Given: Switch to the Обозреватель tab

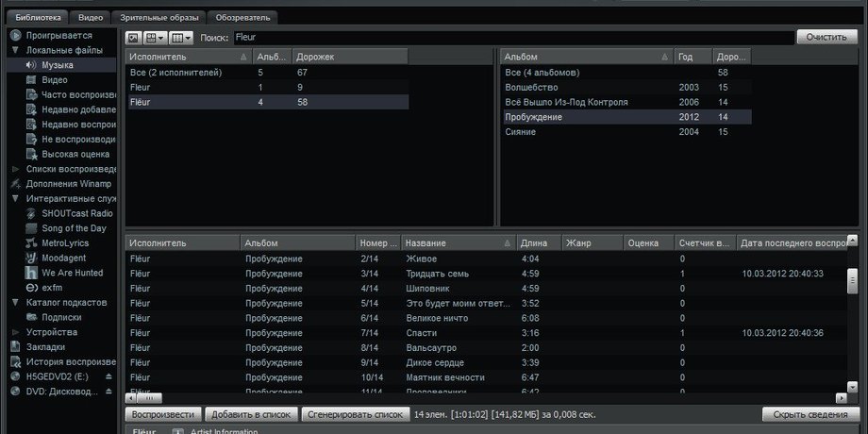Looking at the screenshot, I should (242, 17).
